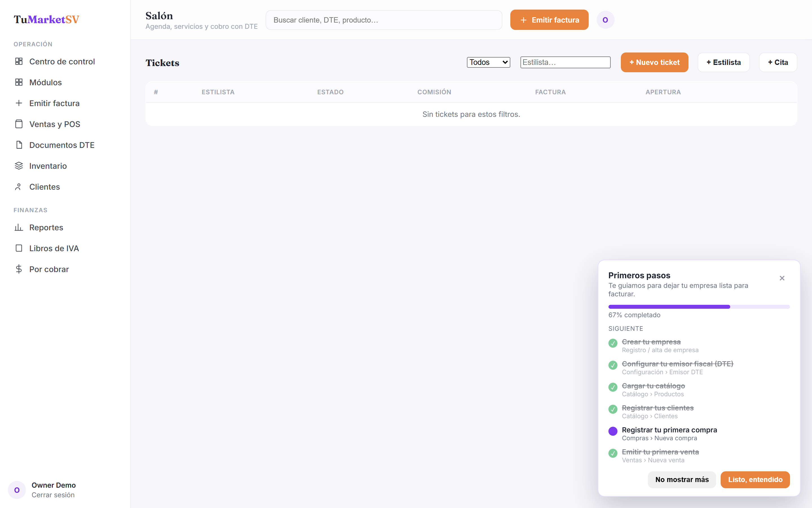Viewport: 812px width, 508px height.
Task: Click the Owner Demo avatar at sidebar bottom
Action: point(17,490)
